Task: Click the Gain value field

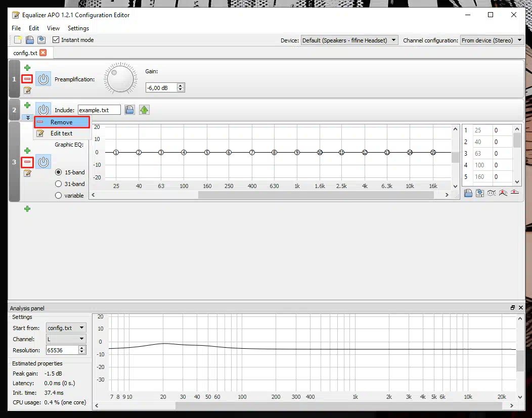Action: click(x=161, y=87)
